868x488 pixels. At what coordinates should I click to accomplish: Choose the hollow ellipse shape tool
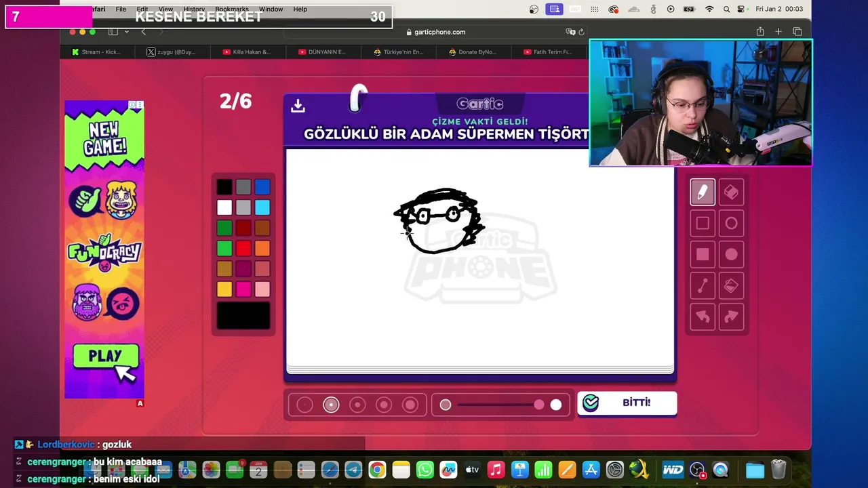(731, 223)
